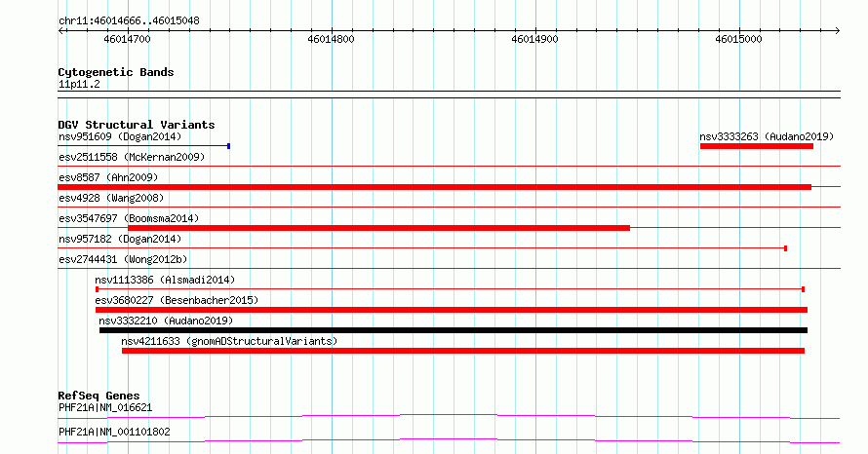Click the DGV Structural Variants heading
This screenshot has width=868, height=454.
[x=137, y=125]
